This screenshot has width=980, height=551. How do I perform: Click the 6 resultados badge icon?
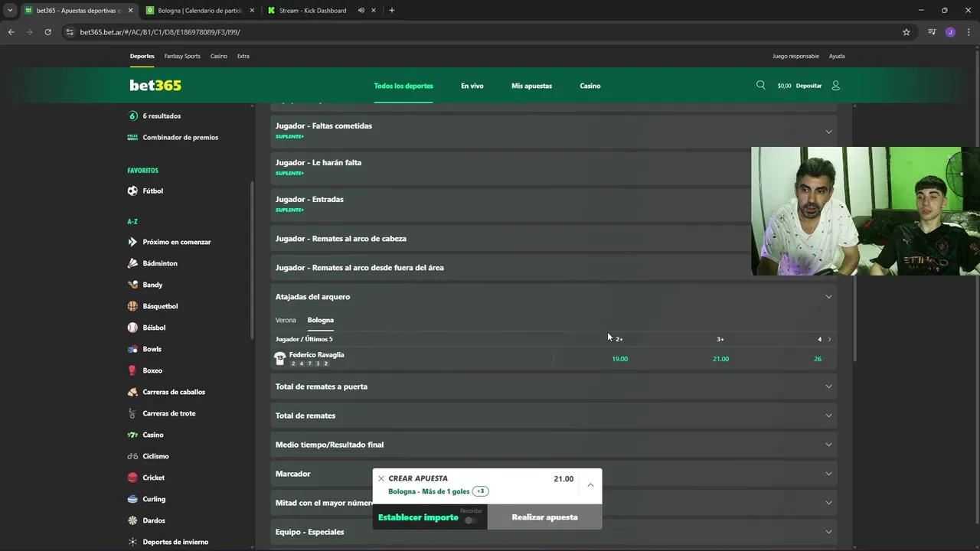pyautogui.click(x=132, y=116)
